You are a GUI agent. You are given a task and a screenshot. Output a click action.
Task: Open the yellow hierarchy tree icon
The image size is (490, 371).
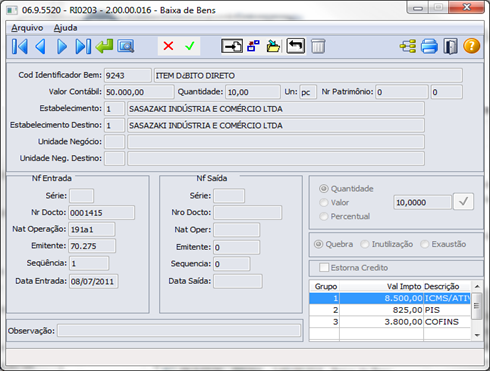pyautogui.click(x=408, y=46)
